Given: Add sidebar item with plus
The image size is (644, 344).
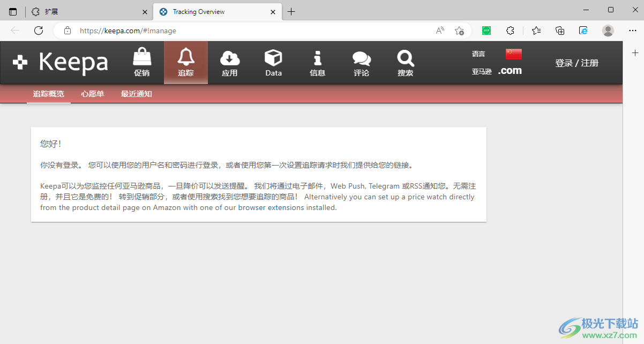Looking at the screenshot, I should click(x=635, y=53).
